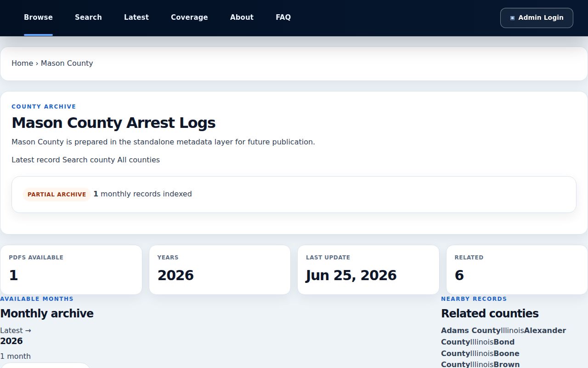Open the All counties link
Viewport: 588px width, 368px height.
point(138,160)
